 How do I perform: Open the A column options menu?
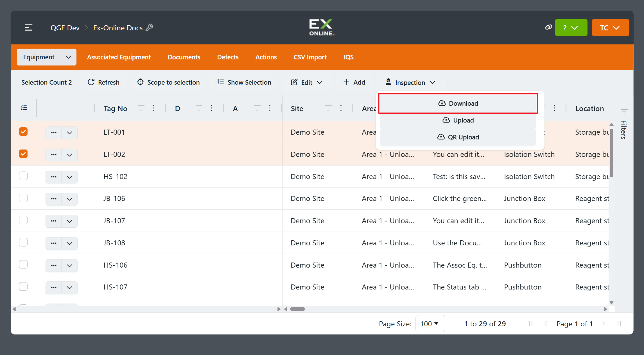tap(270, 108)
